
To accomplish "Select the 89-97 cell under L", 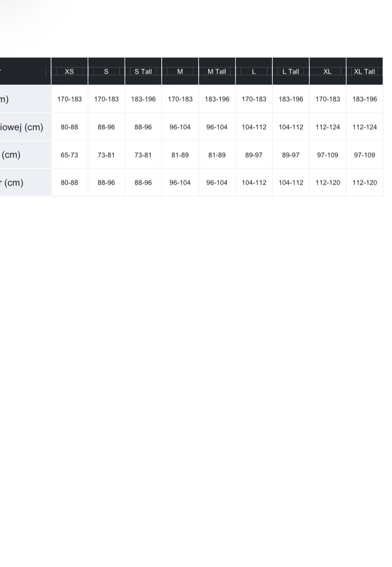I will click(254, 155).
